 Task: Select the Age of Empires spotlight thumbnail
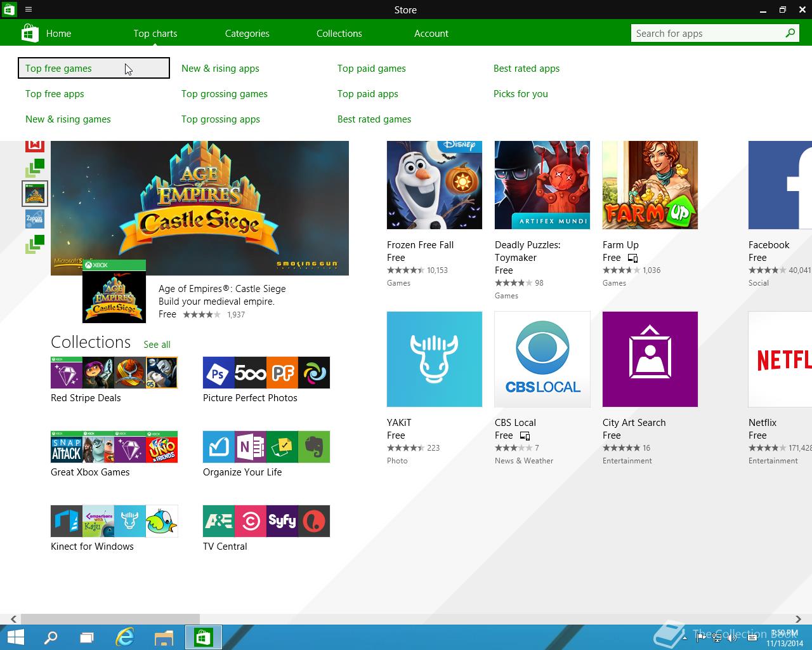coord(35,194)
